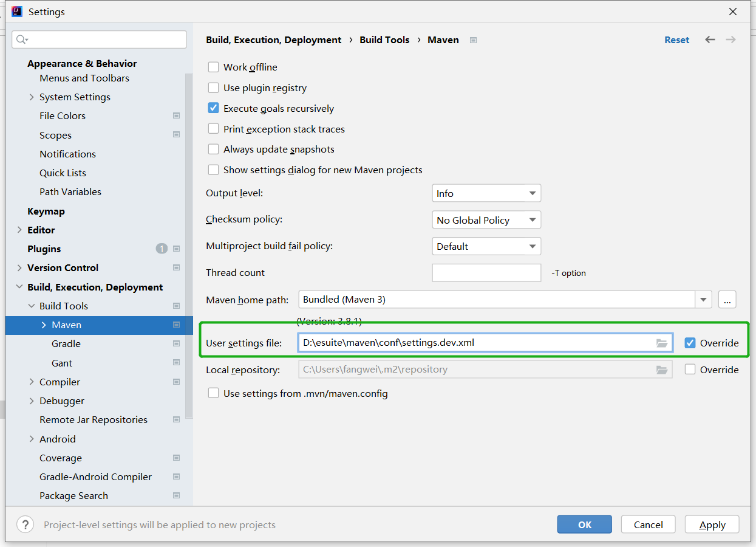
Task: Click the forward navigation arrow
Action: click(730, 40)
